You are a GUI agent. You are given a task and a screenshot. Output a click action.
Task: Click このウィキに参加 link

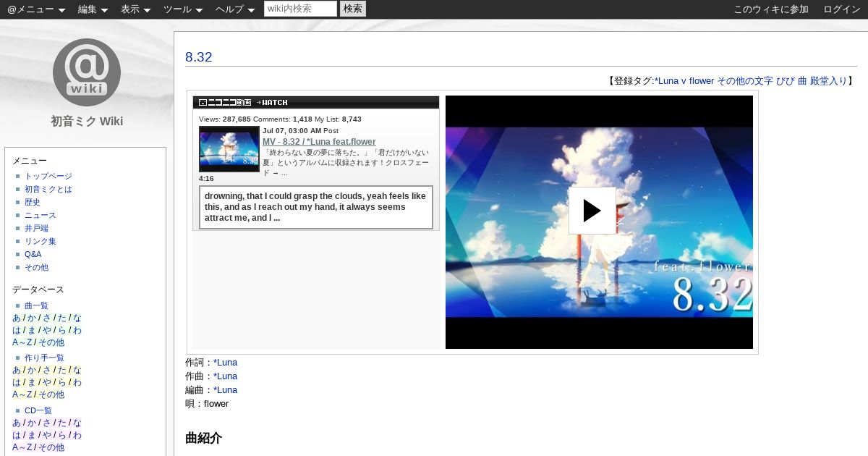pos(771,9)
